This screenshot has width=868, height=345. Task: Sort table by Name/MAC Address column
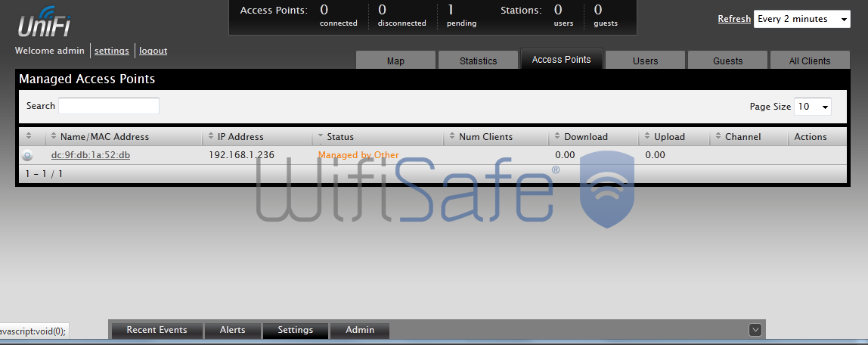104,137
